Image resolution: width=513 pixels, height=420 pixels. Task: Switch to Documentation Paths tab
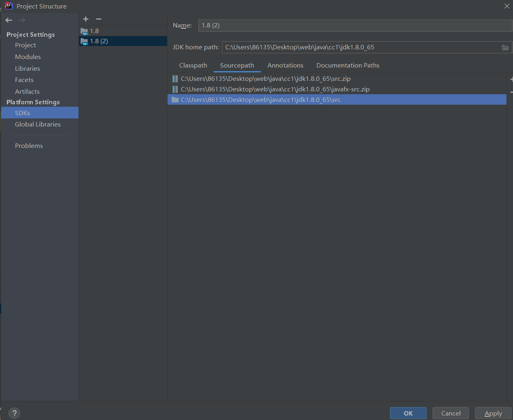click(348, 65)
